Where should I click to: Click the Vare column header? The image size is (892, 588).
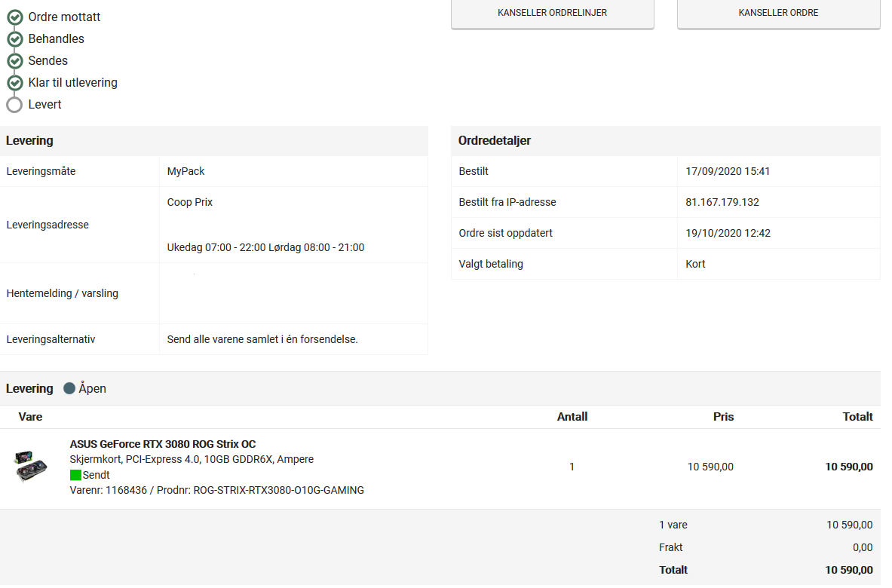tap(30, 417)
